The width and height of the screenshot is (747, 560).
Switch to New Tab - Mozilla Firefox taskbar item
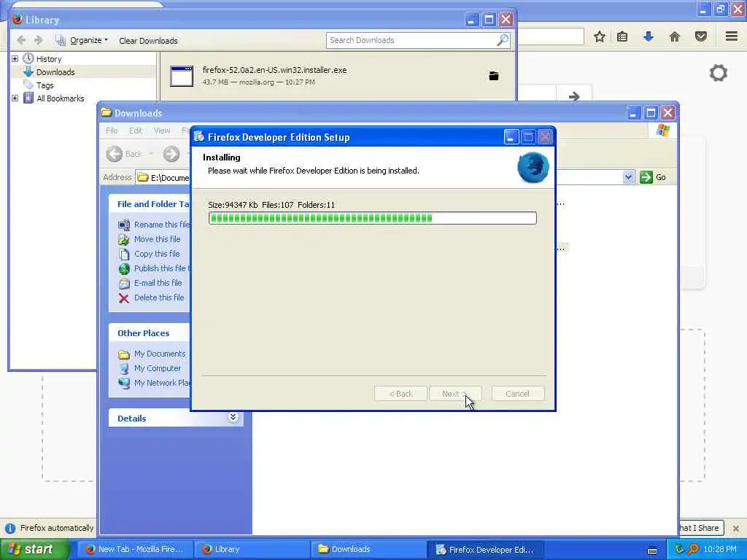tap(135, 549)
